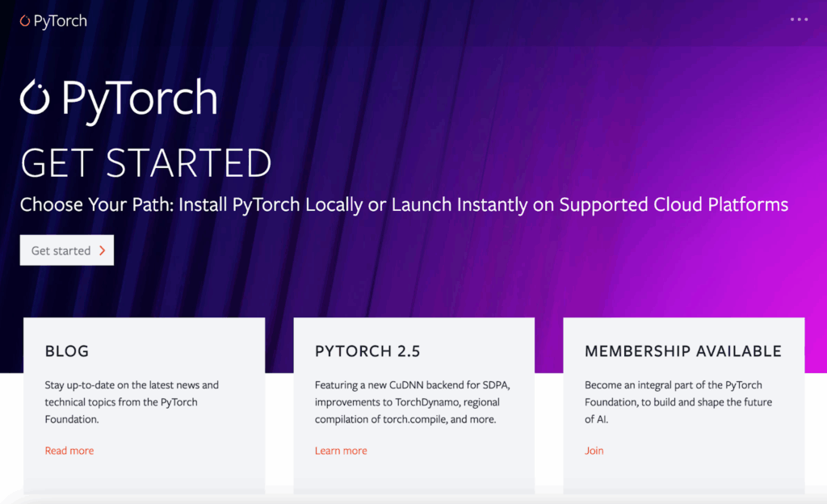Open the Read more link in the Blog card
827x504 pixels.
tap(69, 451)
